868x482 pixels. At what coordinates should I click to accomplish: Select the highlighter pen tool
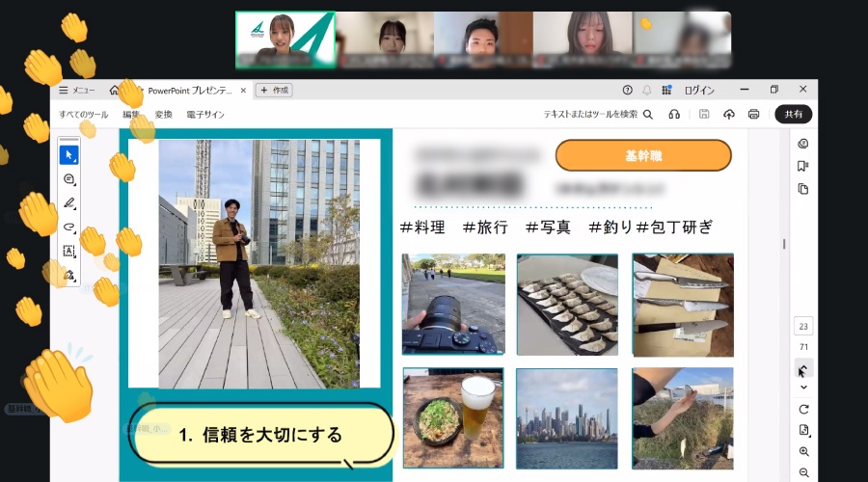pyautogui.click(x=68, y=203)
